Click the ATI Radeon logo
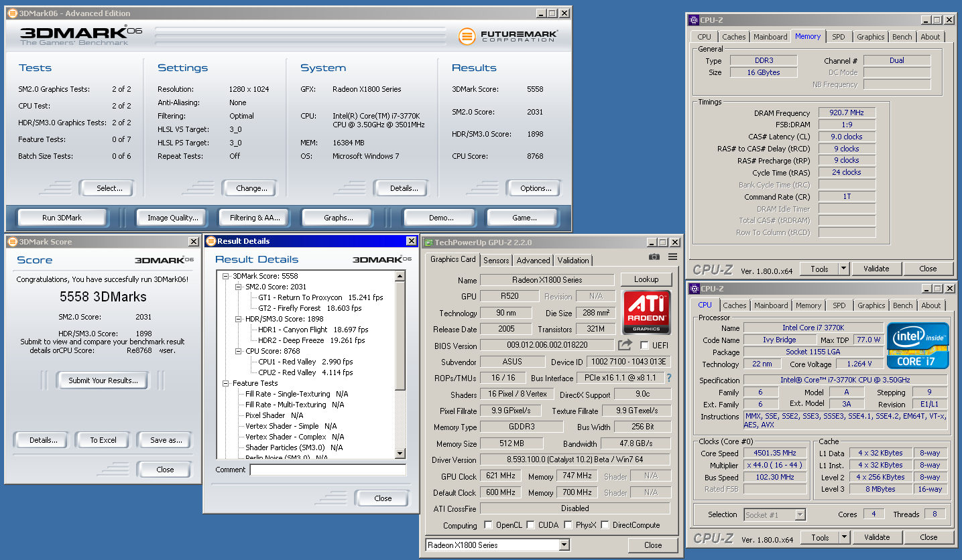 [x=646, y=312]
